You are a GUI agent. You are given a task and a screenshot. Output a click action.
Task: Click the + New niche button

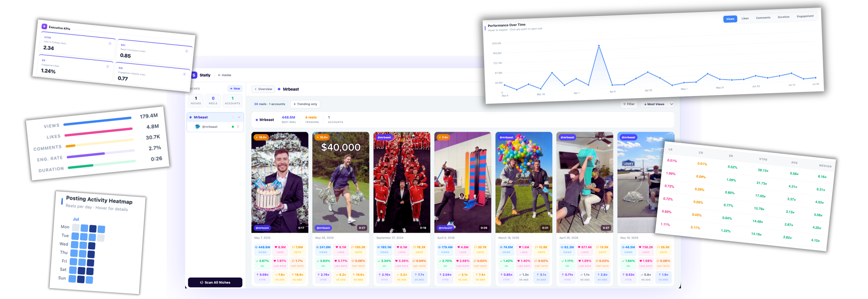[x=235, y=89]
